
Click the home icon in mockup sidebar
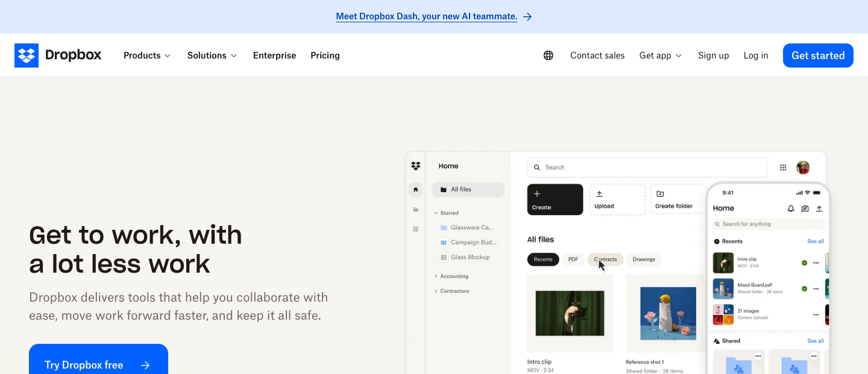click(415, 189)
